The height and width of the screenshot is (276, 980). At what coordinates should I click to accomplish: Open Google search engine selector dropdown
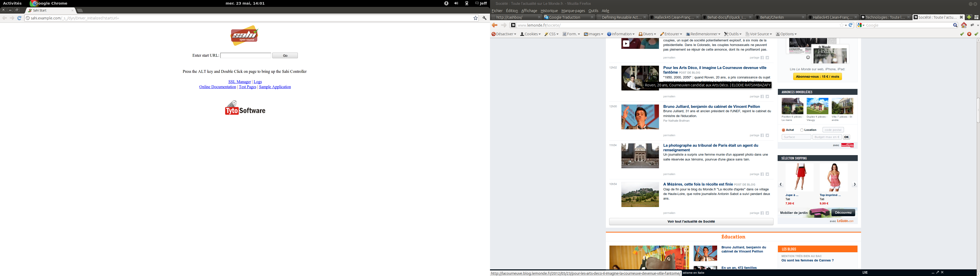(x=861, y=25)
